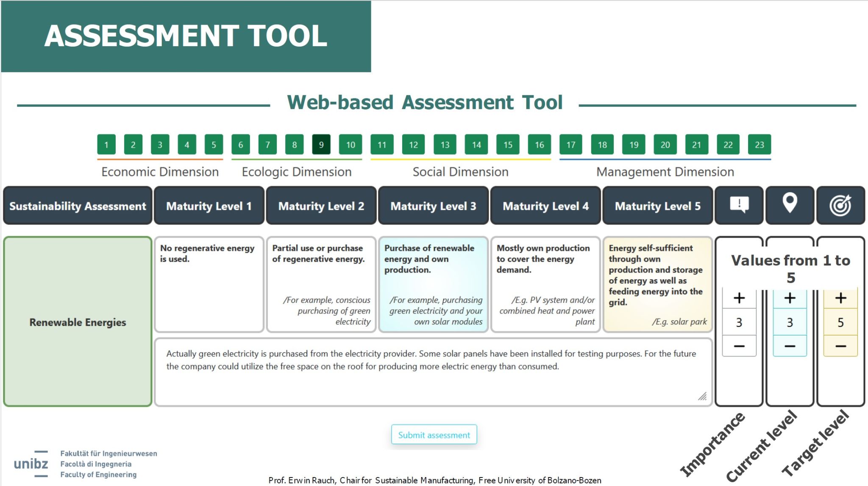Go to assessment question 18

pos(602,145)
